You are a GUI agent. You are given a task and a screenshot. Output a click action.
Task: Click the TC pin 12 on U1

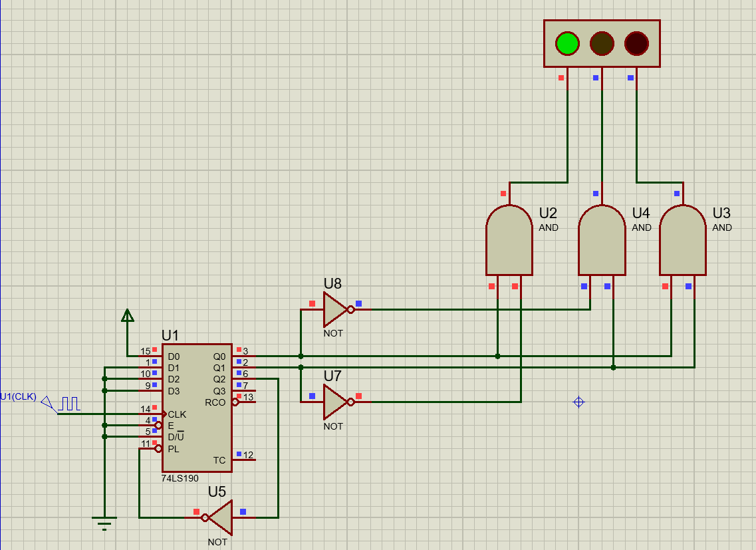245,460
